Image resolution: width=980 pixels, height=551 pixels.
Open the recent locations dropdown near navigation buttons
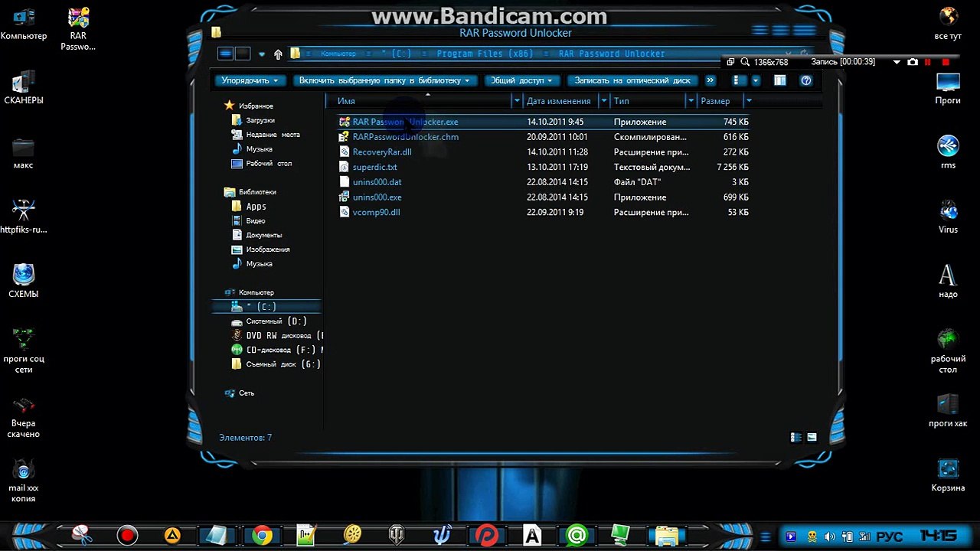262,54
